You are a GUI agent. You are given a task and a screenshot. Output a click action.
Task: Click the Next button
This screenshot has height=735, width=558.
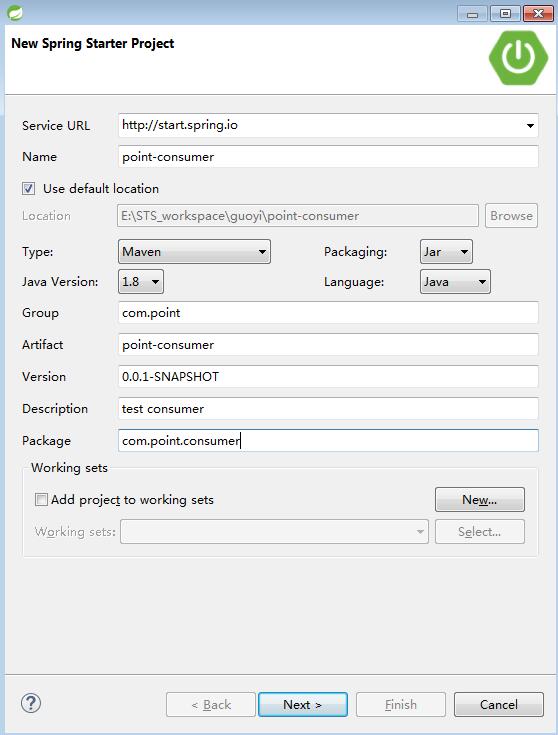(x=302, y=705)
